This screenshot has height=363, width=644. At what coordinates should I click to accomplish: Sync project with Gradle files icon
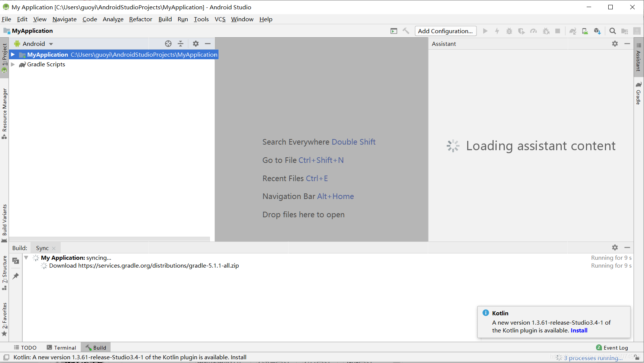573,31
